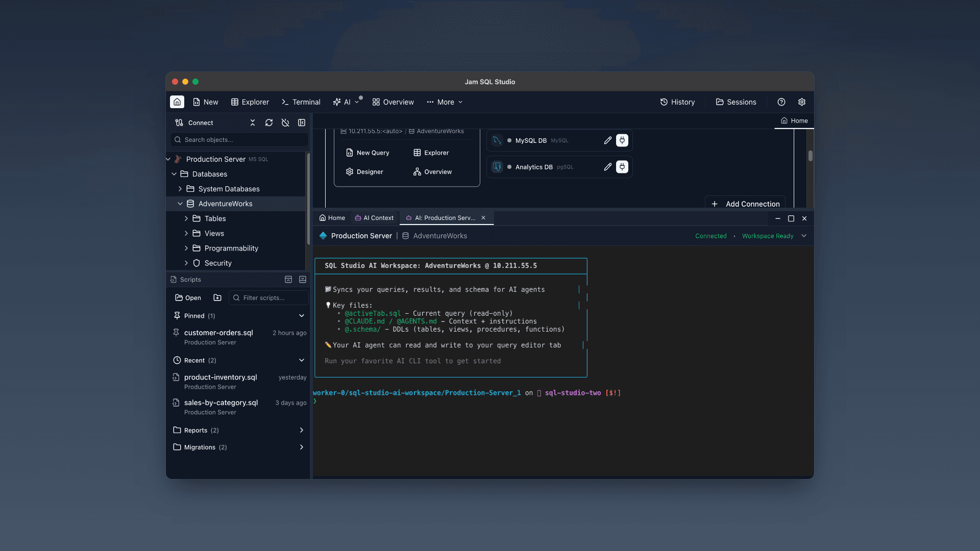The height and width of the screenshot is (551, 980).
Task: Expand the Reports folder in Scripts
Action: point(301,430)
